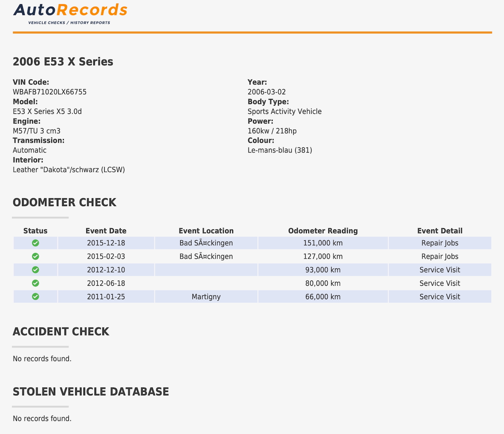Click the date cell '2015-12-18'
The height and width of the screenshot is (434, 504).
[x=106, y=243]
